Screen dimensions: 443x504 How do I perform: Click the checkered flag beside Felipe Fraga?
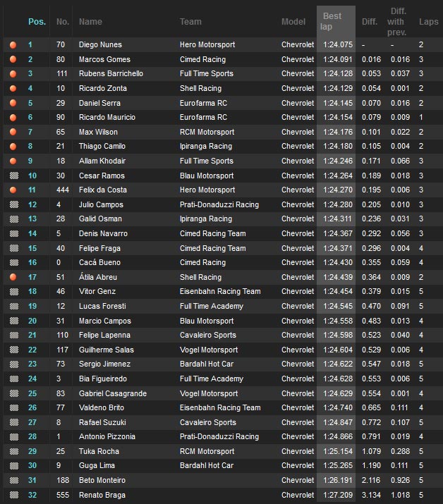click(14, 248)
